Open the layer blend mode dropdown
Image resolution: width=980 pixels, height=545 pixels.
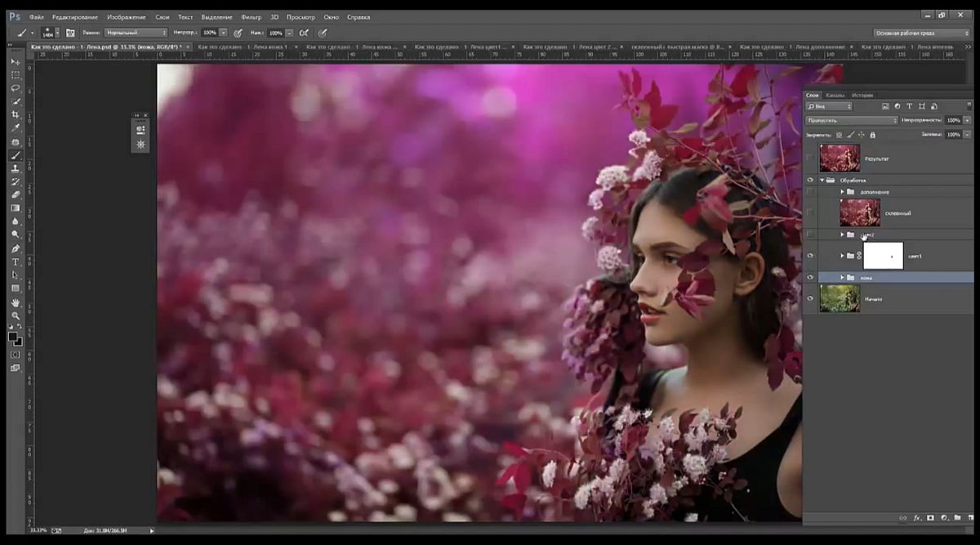pos(851,120)
